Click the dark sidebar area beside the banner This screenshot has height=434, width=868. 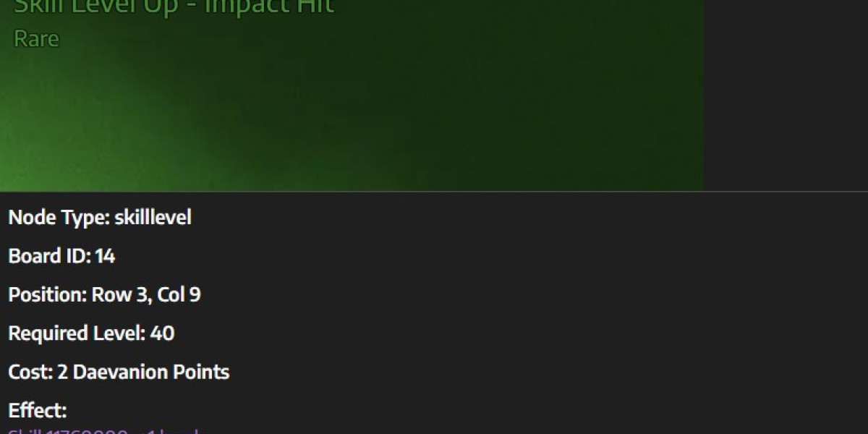pos(786,95)
